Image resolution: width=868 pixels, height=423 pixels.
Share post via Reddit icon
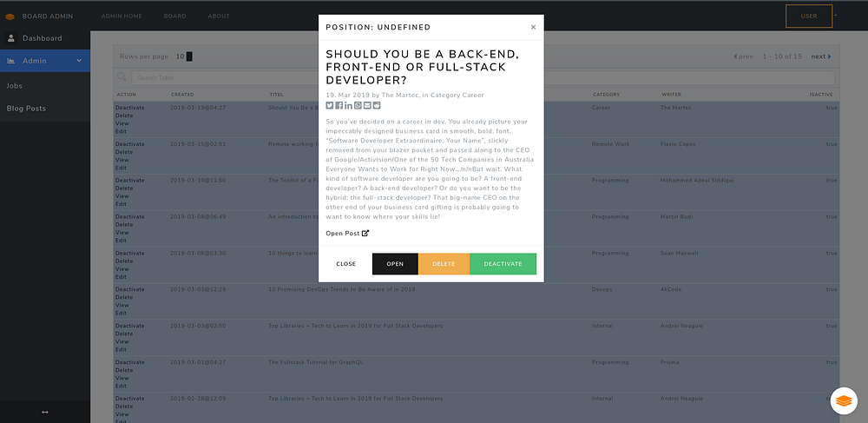tap(377, 105)
